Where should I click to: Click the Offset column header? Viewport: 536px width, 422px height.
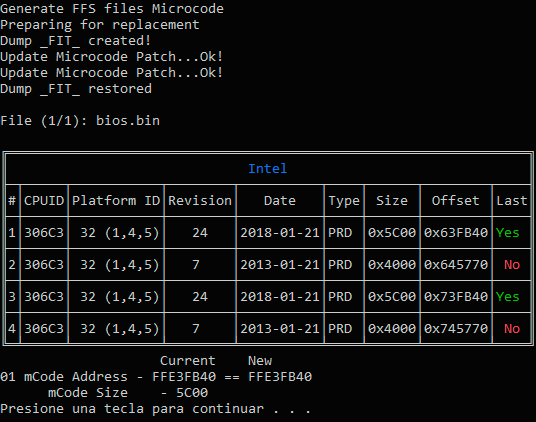456,201
